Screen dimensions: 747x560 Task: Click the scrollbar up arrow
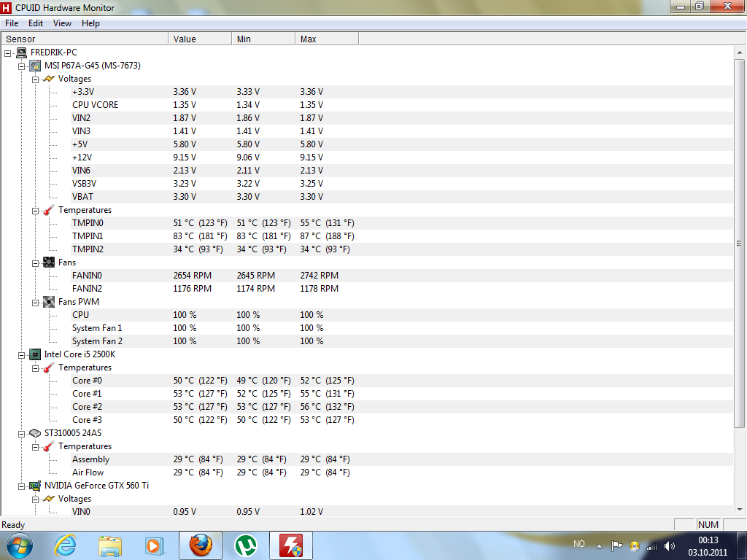point(740,52)
